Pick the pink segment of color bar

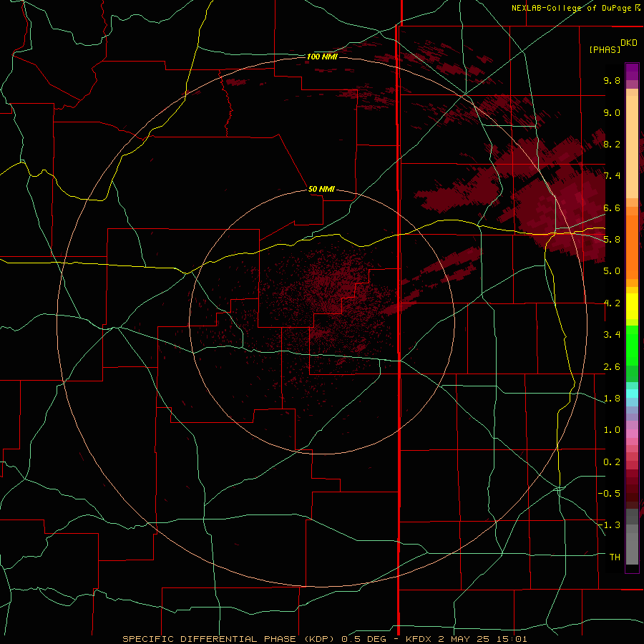[632, 434]
